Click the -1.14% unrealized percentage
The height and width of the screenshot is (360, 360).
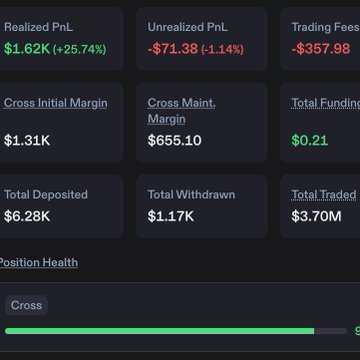[222, 49]
